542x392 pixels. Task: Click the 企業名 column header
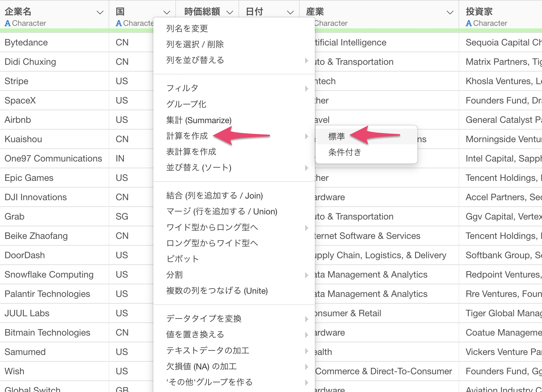[18, 12]
